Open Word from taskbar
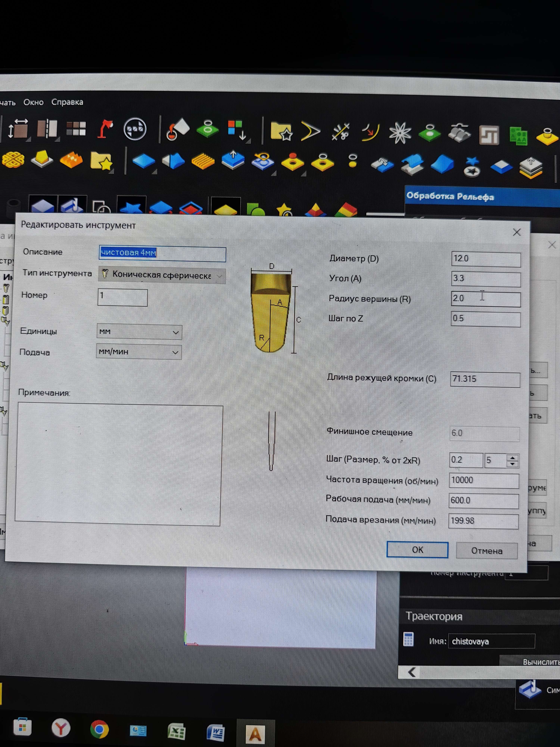This screenshot has height=747, width=560. coord(216,733)
